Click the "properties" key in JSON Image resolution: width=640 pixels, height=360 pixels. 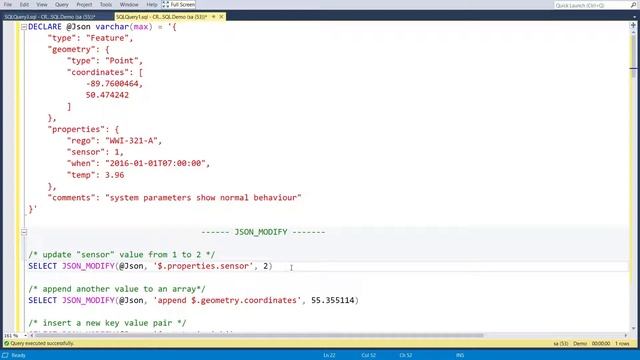(x=76, y=129)
